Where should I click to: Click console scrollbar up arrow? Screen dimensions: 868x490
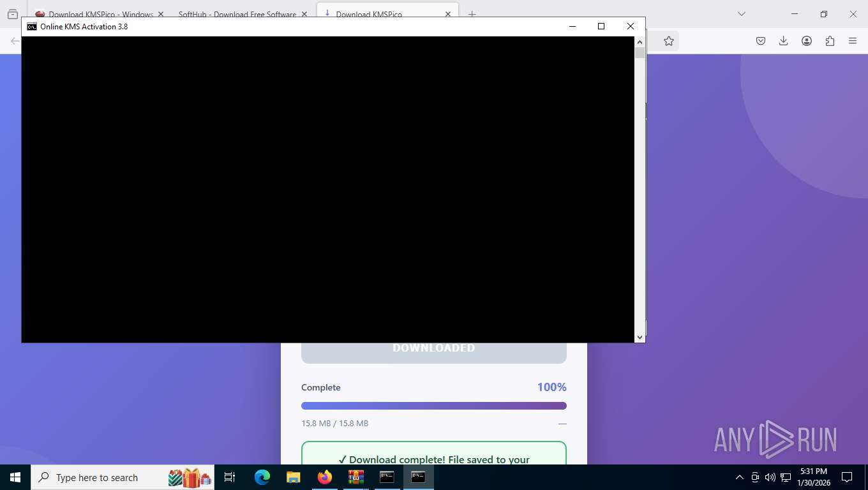pyautogui.click(x=640, y=41)
